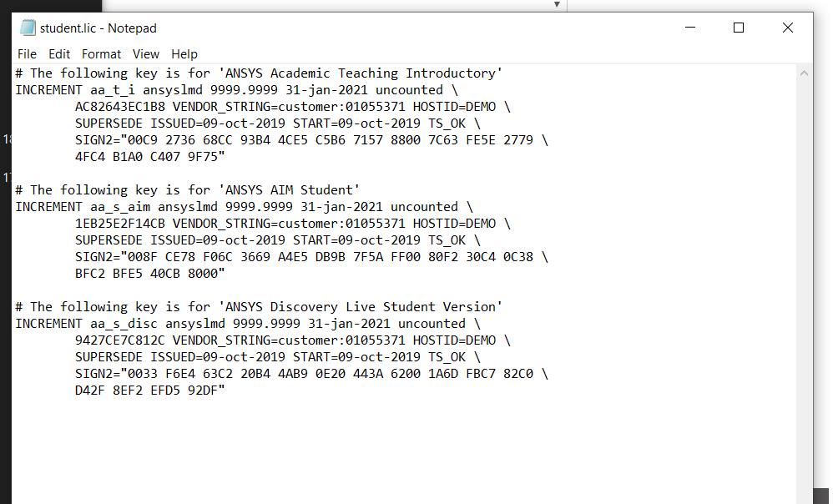The width and height of the screenshot is (833, 504).
Task: Place cursor in 'ANSYS Discovery Live Student Version' line
Action: coord(259,307)
